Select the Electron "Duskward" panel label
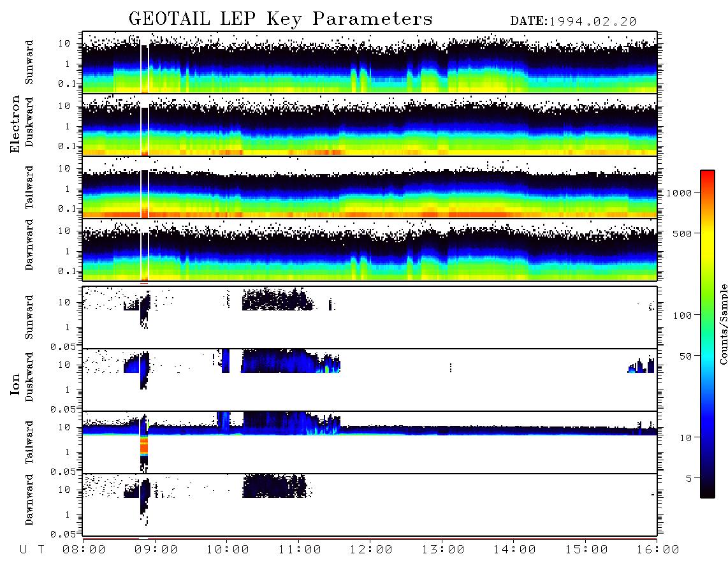728x561 pixels. coord(29,122)
